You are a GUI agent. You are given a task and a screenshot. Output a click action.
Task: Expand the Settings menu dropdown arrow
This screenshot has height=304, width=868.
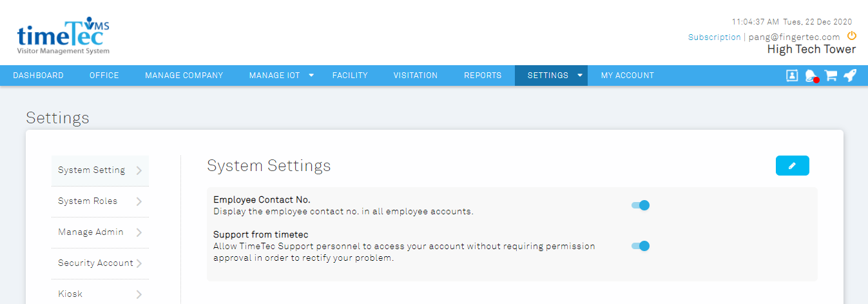pos(580,76)
